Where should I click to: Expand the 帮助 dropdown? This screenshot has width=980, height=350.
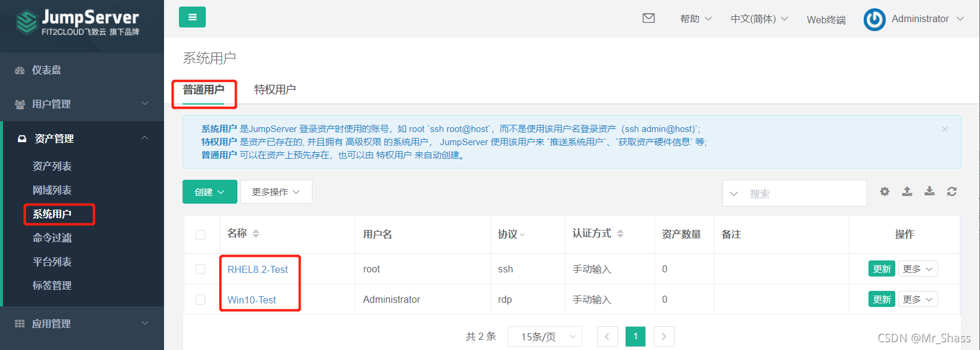[695, 19]
